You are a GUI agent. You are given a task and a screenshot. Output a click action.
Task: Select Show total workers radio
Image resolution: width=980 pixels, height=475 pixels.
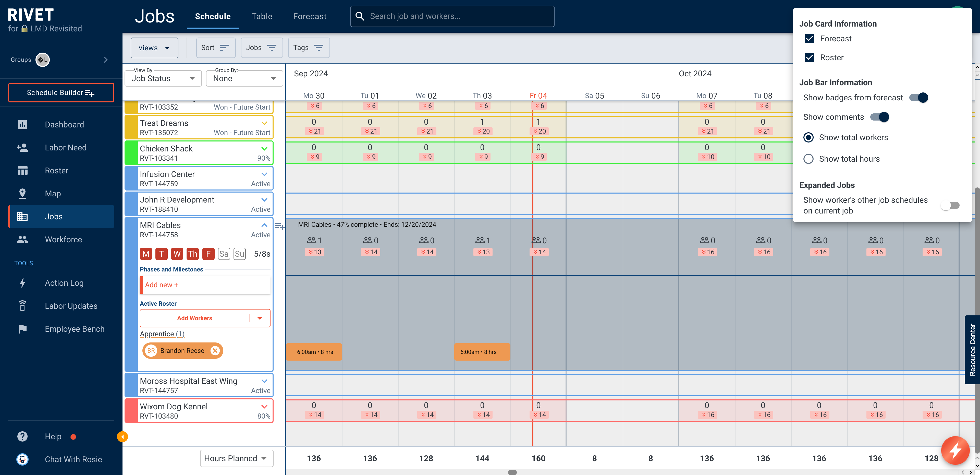[x=808, y=137]
